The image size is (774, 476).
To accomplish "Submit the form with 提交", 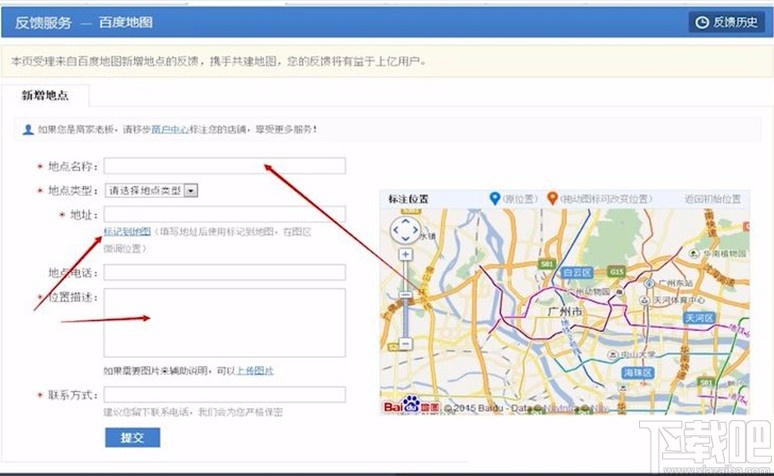I will [x=132, y=437].
